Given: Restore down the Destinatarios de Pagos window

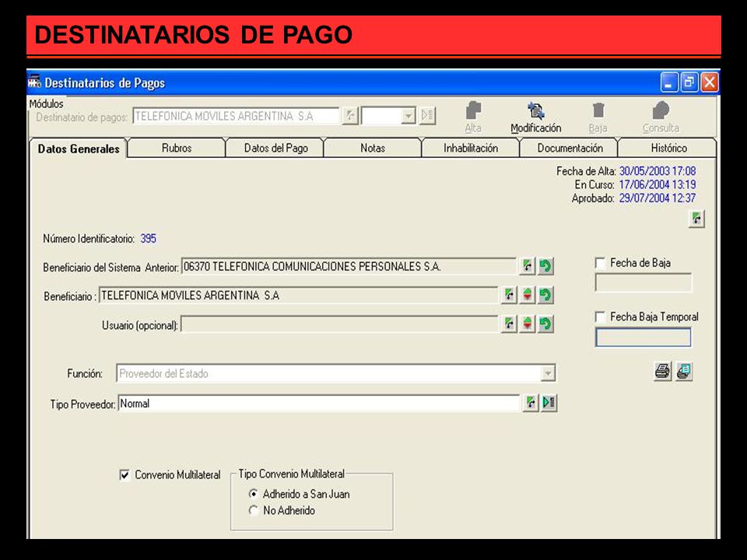Looking at the screenshot, I should (689, 82).
